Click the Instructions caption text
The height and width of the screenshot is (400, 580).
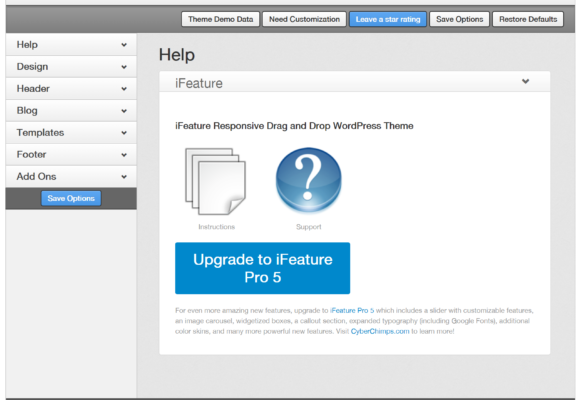[x=216, y=227]
